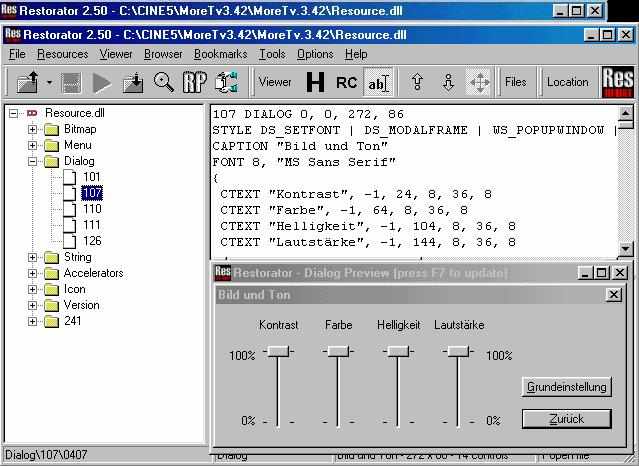
Task: Click the up arrow navigation icon
Action: 417,82
